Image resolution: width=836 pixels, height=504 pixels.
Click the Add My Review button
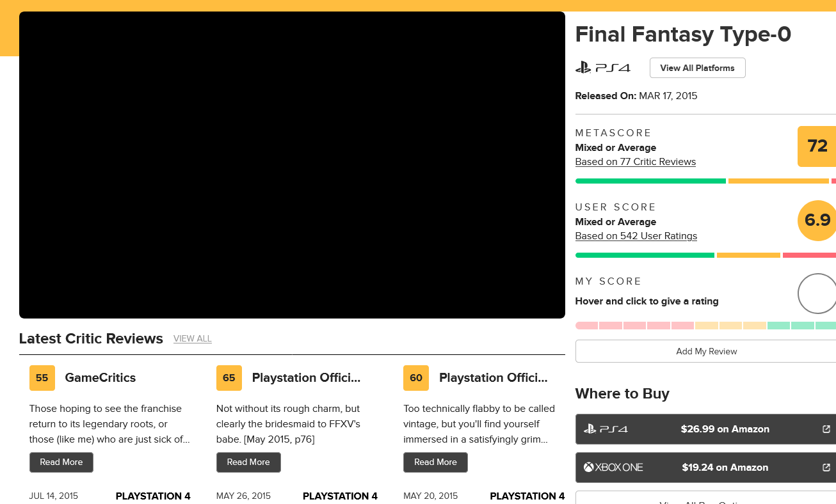tap(706, 351)
